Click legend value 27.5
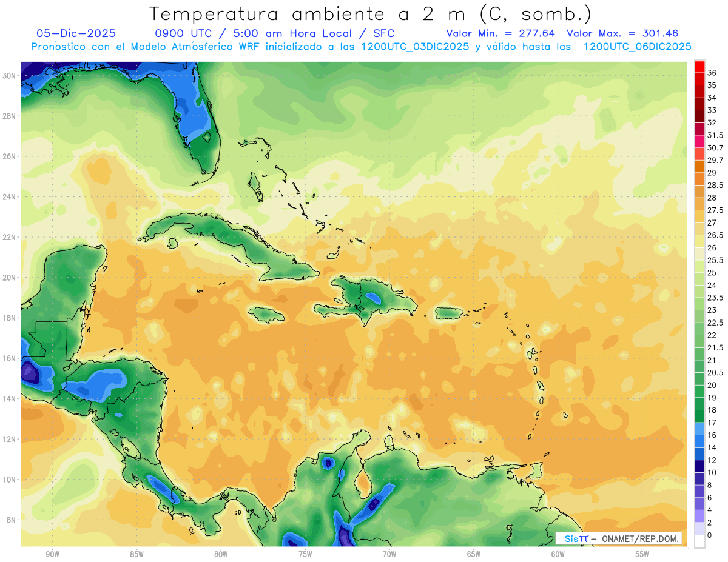Screen dimensions: 728x562 715,210
